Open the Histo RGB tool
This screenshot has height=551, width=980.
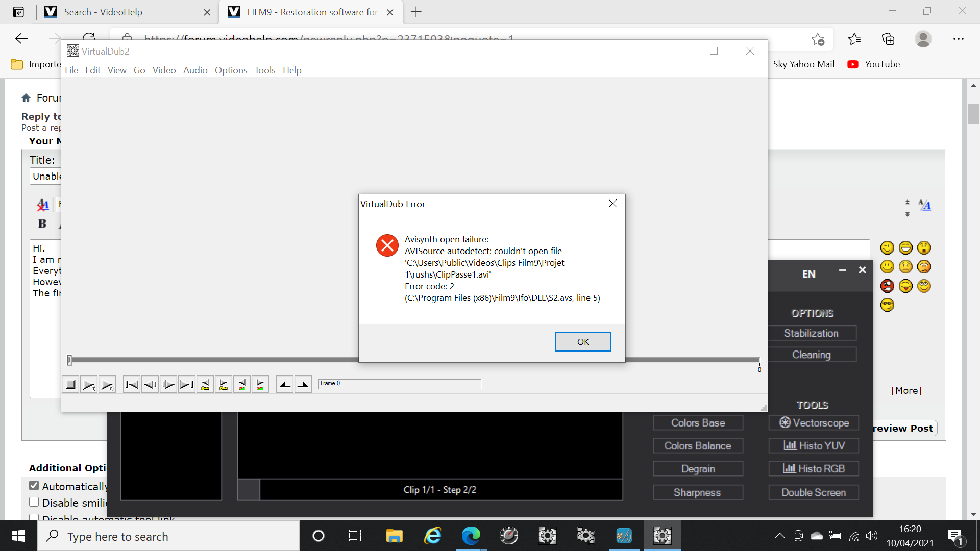814,468
